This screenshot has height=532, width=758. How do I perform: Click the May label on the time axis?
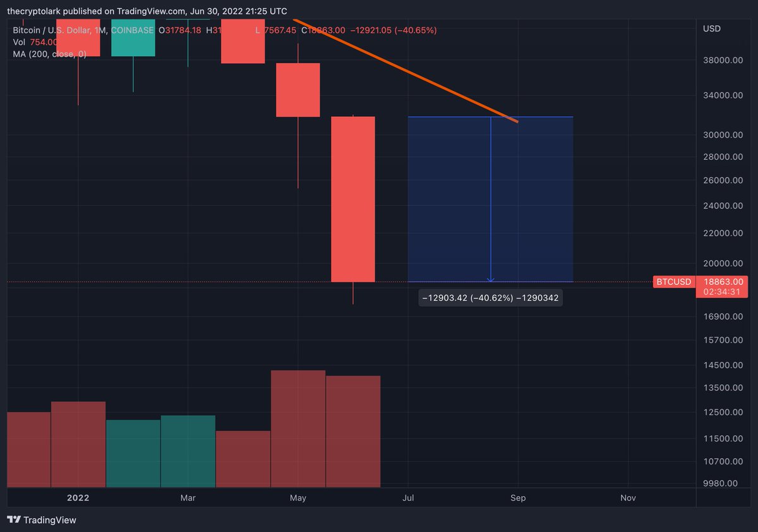click(298, 498)
